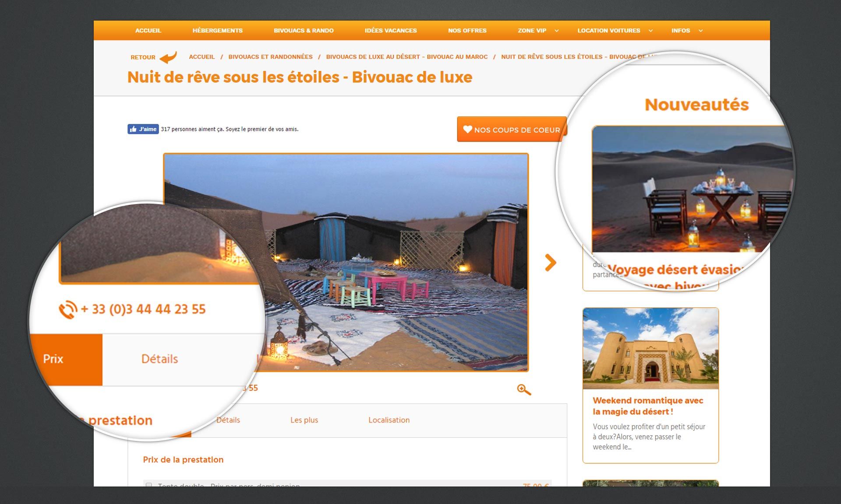Click Bivouacs et Randonnées breadcrumb link
841x504 pixels.
click(270, 57)
